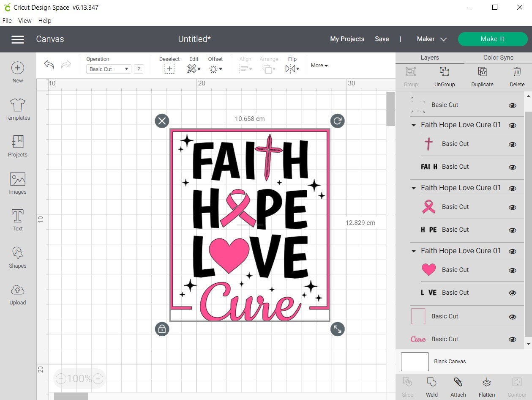Collapse the first Faith Hope Love Cure-01 group
The height and width of the screenshot is (400, 532).
413,125
